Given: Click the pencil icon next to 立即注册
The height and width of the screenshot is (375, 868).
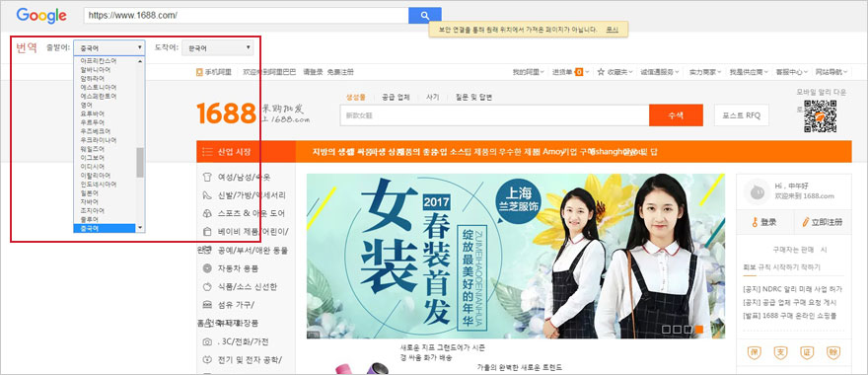Looking at the screenshot, I should (x=806, y=222).
